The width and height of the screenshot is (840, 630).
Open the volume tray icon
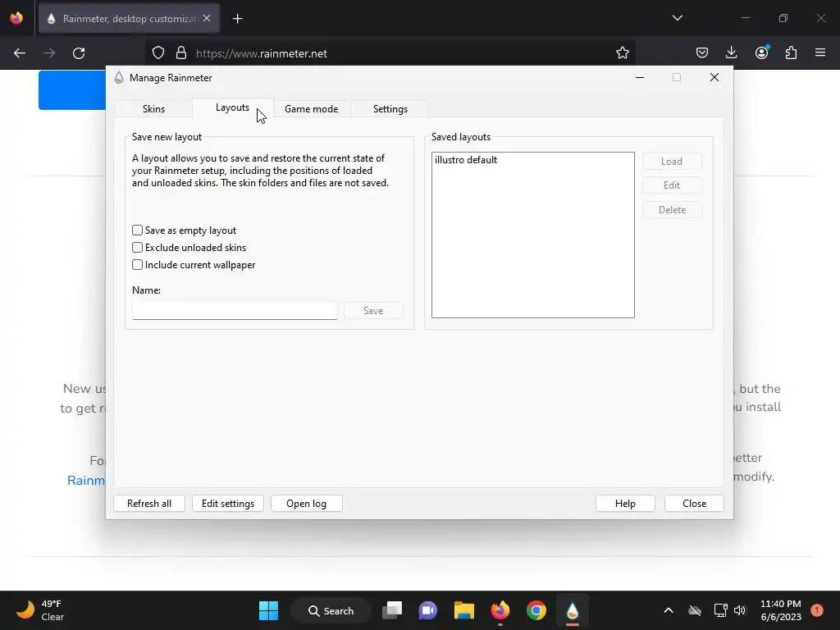click(x=741, y=610)
